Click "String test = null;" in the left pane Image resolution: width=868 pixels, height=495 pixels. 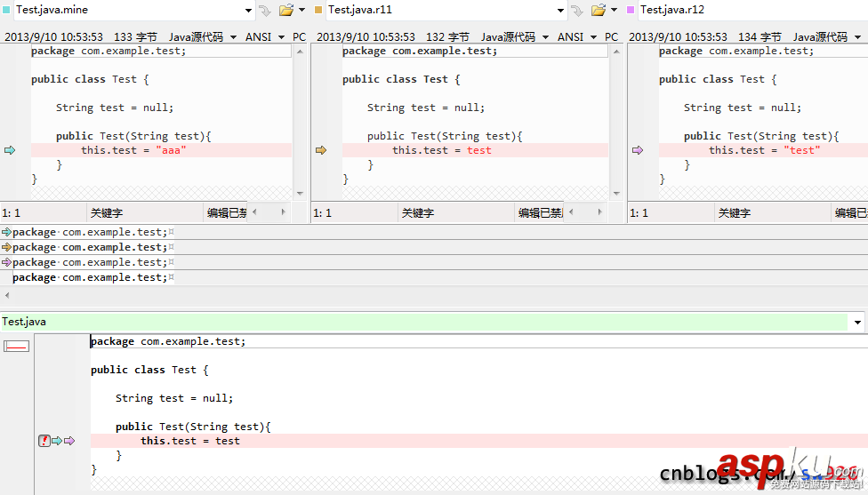(x=115, y=108)
